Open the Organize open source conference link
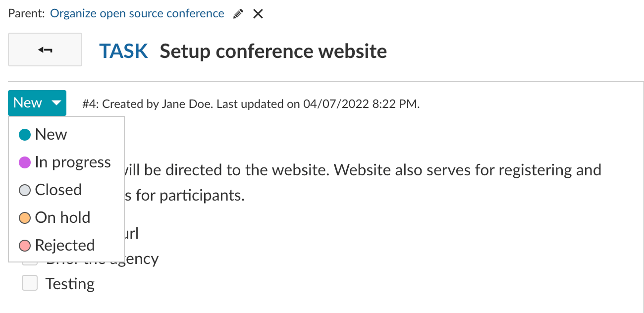The width and height of the screenshot is (644, 313). tap(137, 13)
